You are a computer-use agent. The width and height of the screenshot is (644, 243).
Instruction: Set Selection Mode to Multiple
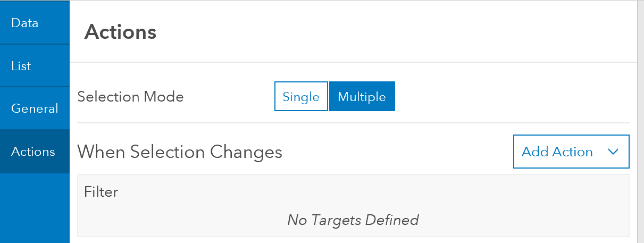pos(362,96)
